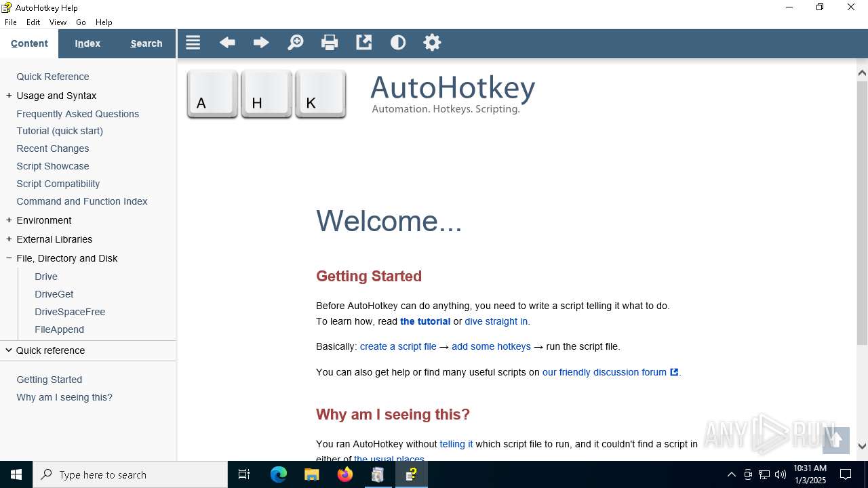Open Tutorial (quick start)
The height and width of the screenshot is (488, 868).
pyautogui.click(x=60, y=131)
